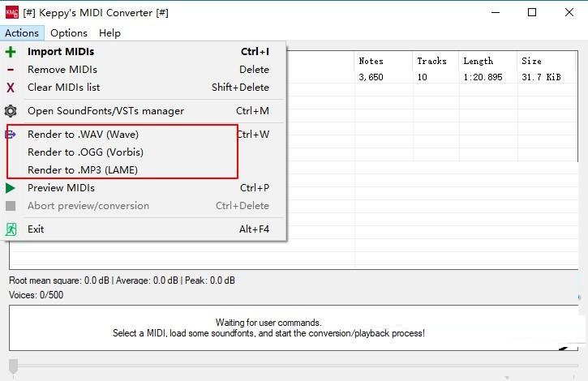This screenshot has height=381, width=588.
Task: Open the Actions menu
Action: (22, 33)
